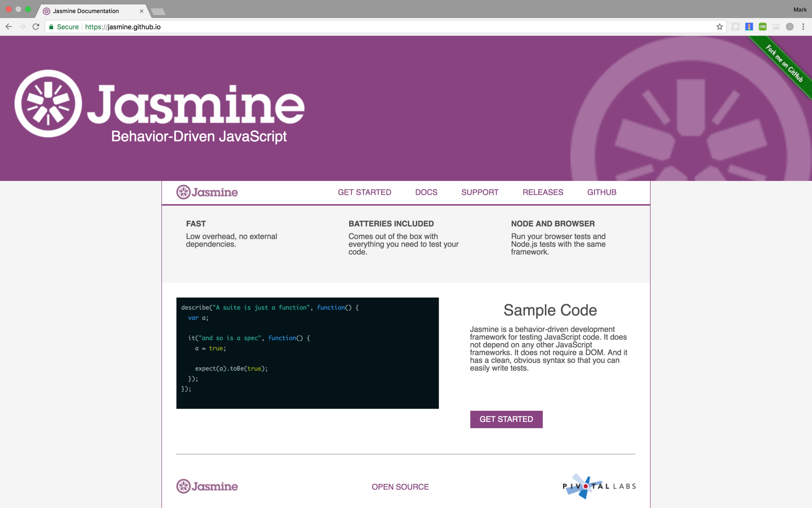Switch to the Mark profile button

click(x=800, y=10)
